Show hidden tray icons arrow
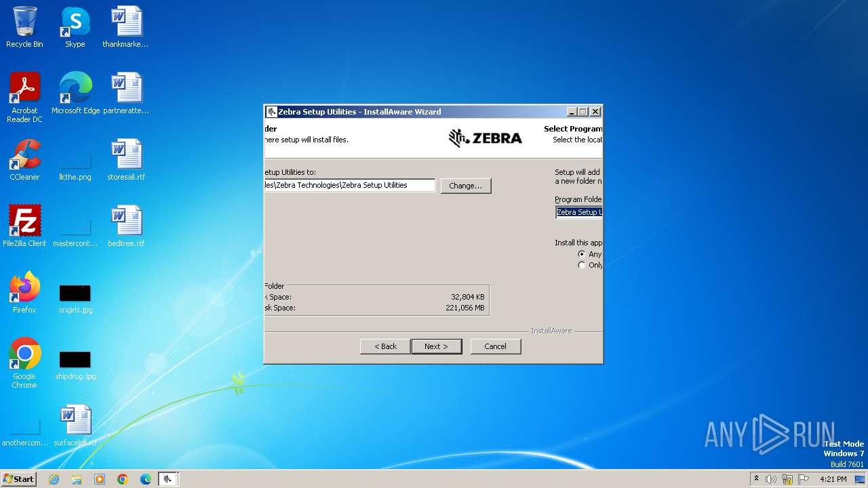Screen dimensions: 868x488 (756, 479)
